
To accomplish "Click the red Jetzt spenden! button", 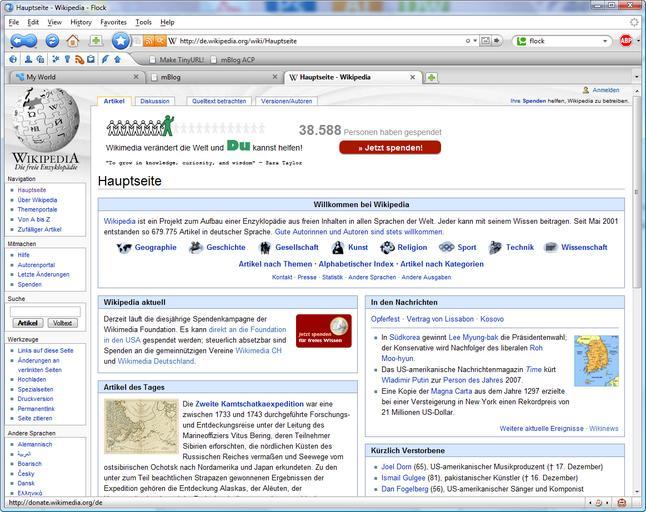I will point(390,148).
